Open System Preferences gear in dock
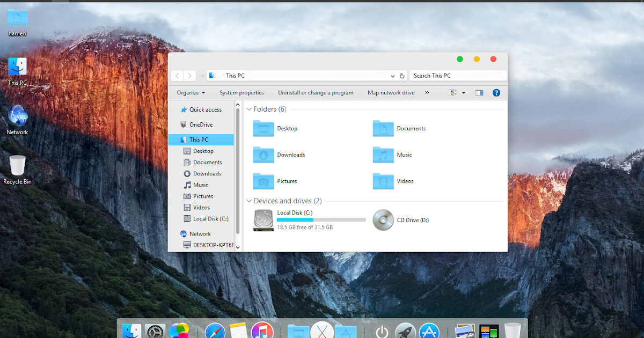 pyautogui.click(x=155, y=331)
